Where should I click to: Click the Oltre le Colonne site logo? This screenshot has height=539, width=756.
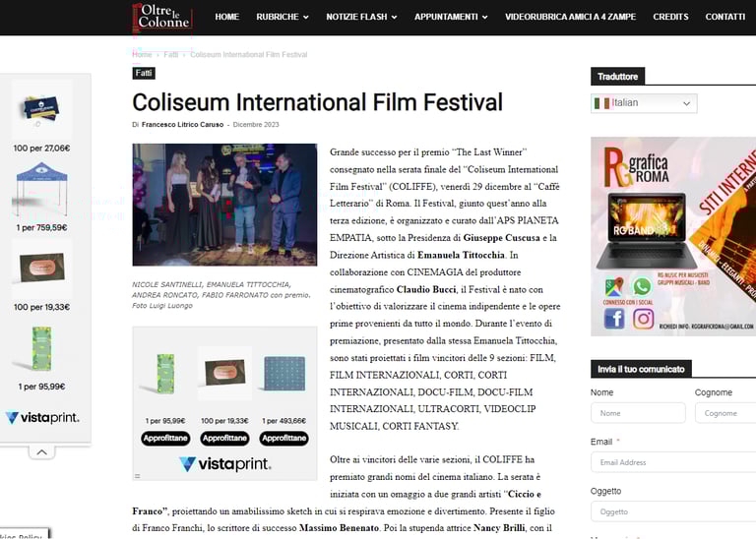click(x=162, y=17)
